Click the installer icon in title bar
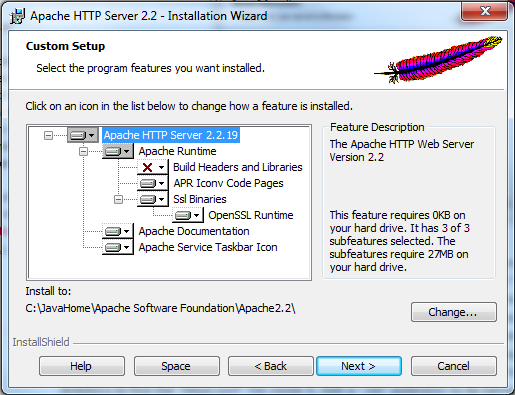Viewport: 515px width, 395px height. 17,16
